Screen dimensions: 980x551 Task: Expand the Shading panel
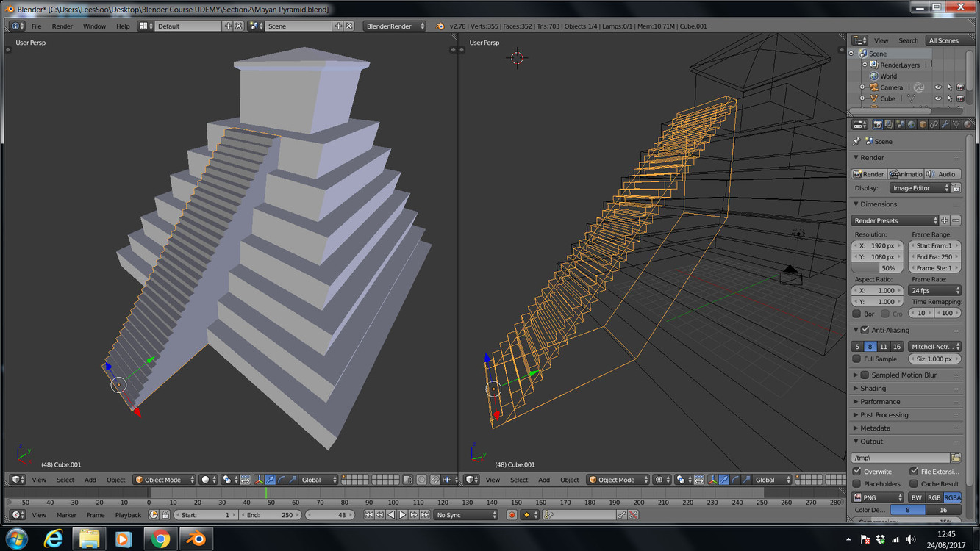(873, 389)
